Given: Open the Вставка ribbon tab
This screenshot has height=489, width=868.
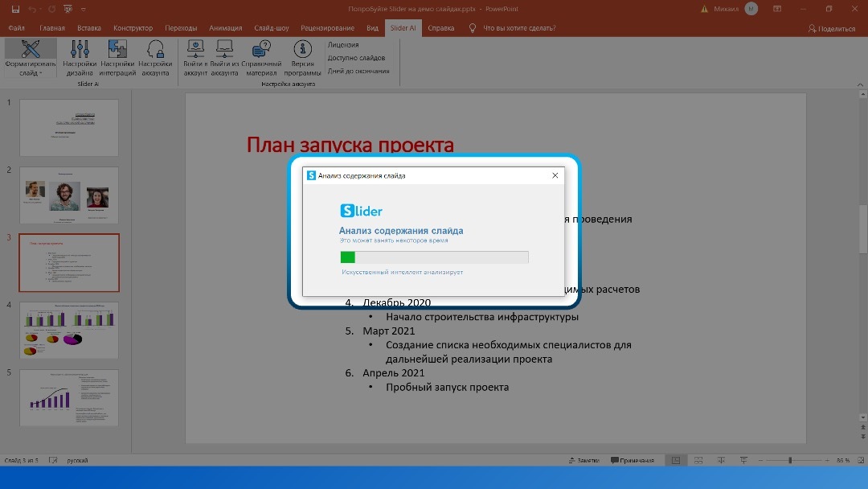Looking at the screenshot, I should (x=89, y=28).
